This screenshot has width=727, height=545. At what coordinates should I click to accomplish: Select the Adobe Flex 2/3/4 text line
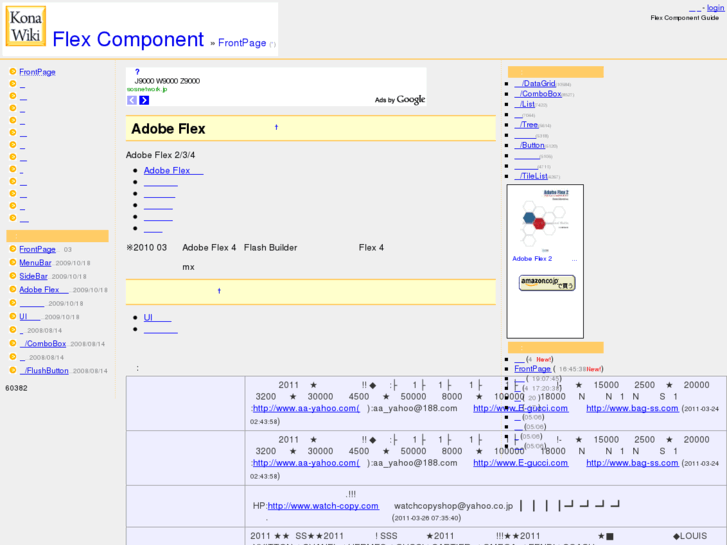tap(160, 155)
